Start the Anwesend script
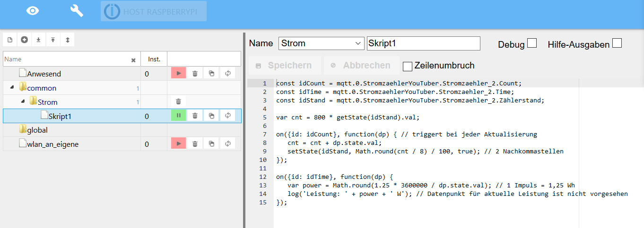The image size is (644, 228). click(179, 74)
